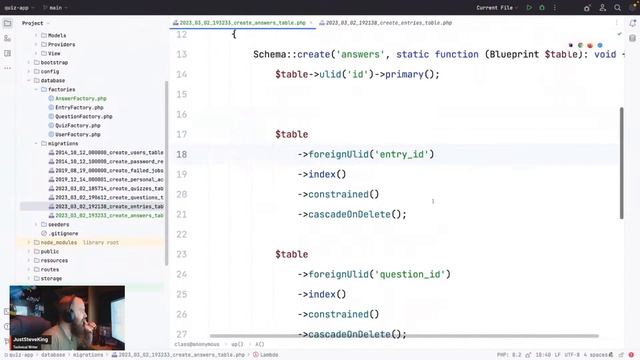Select QuestionFactory.php in project tree
The height and width of the screenshot is (360, 640).
tap(80, 116)
